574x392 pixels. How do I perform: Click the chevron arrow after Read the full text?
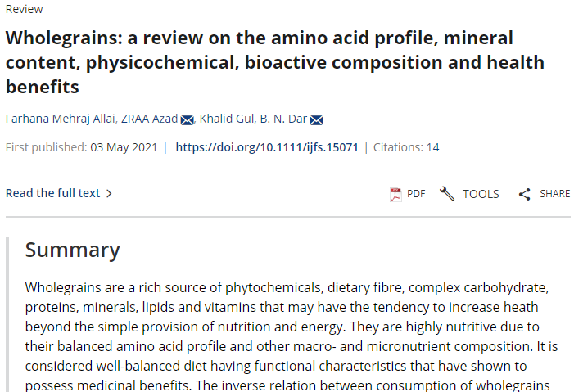click(109, 193)
